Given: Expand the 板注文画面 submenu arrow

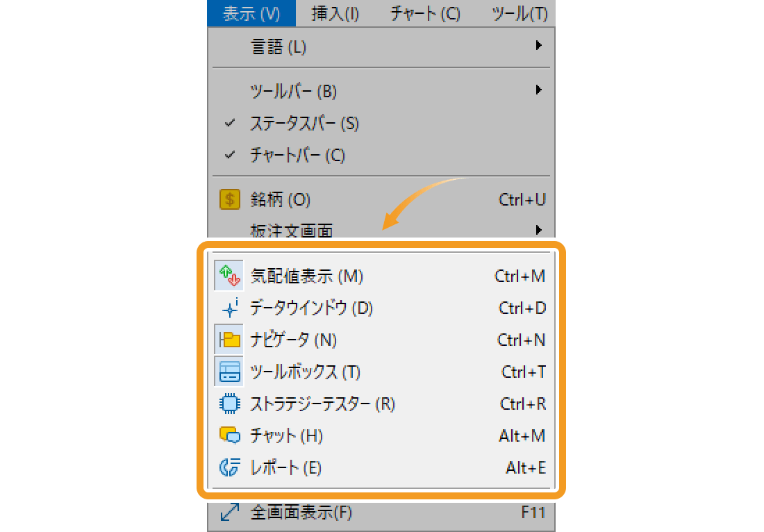Looking at the screenshot, I should [538, 229].
